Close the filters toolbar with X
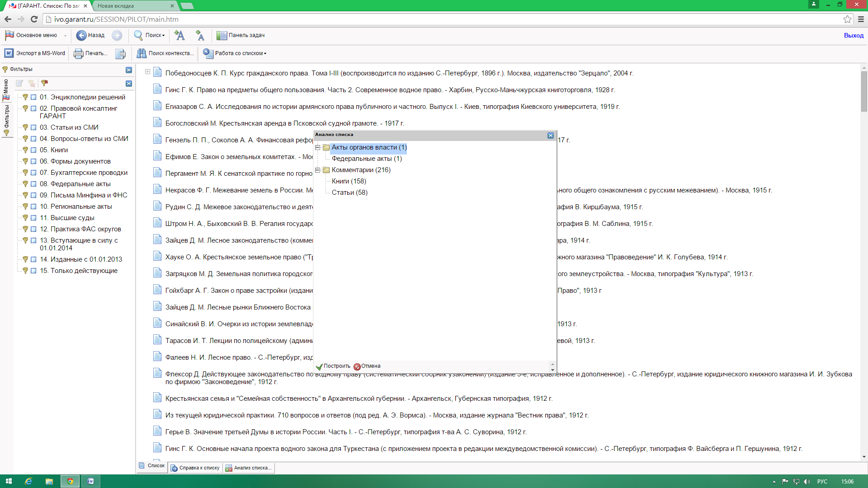This screenshot has height=488, width=868. pos(129,84)
